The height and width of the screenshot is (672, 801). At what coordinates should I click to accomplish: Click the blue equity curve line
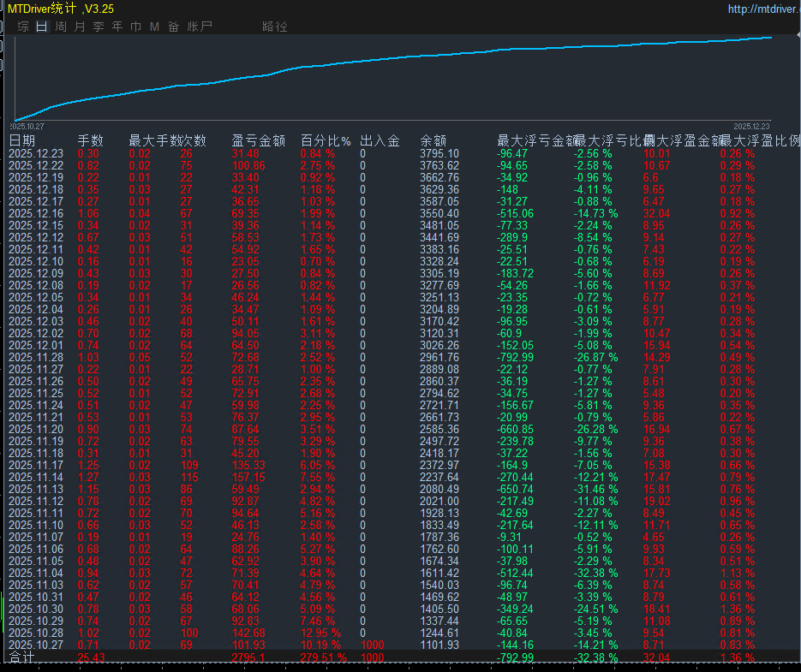point(393,59)
